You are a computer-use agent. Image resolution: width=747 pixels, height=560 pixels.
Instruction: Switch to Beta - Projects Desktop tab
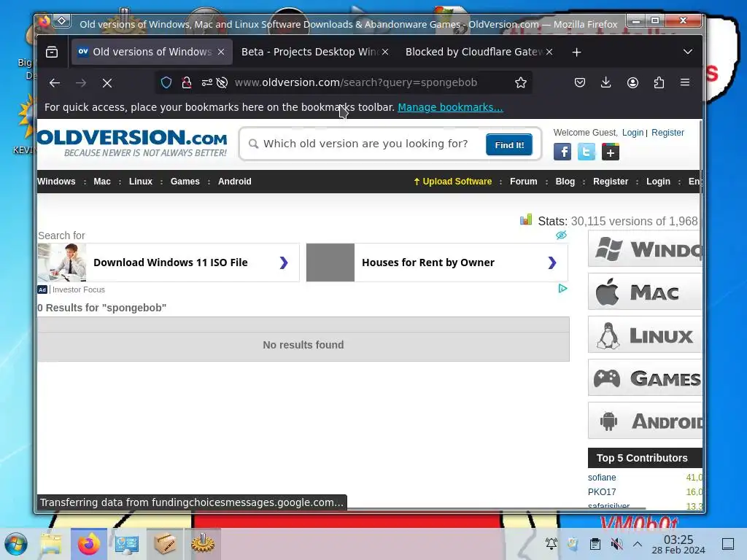click(x=309, y=52)
